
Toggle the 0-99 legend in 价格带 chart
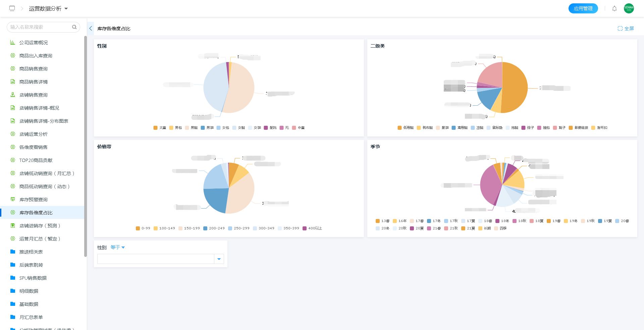(x=143, y=228)
